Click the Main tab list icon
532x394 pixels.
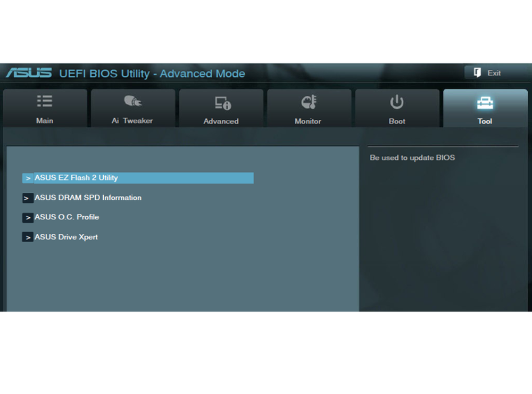(x=45, y=101)
